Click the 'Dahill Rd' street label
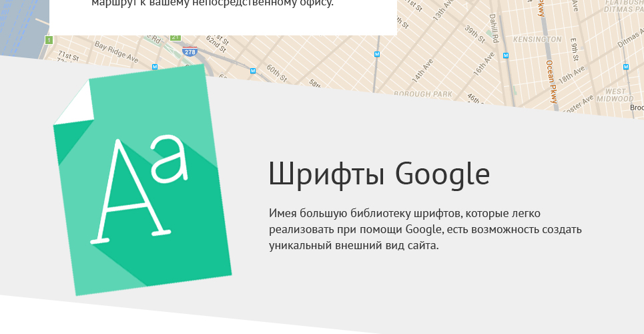 pos(493,28)
